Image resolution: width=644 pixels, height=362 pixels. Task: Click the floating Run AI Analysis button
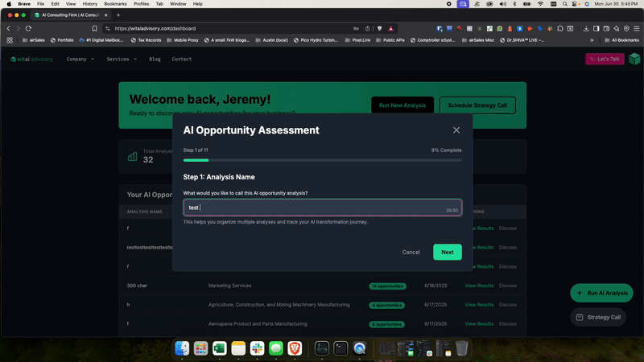coord(601,293)
